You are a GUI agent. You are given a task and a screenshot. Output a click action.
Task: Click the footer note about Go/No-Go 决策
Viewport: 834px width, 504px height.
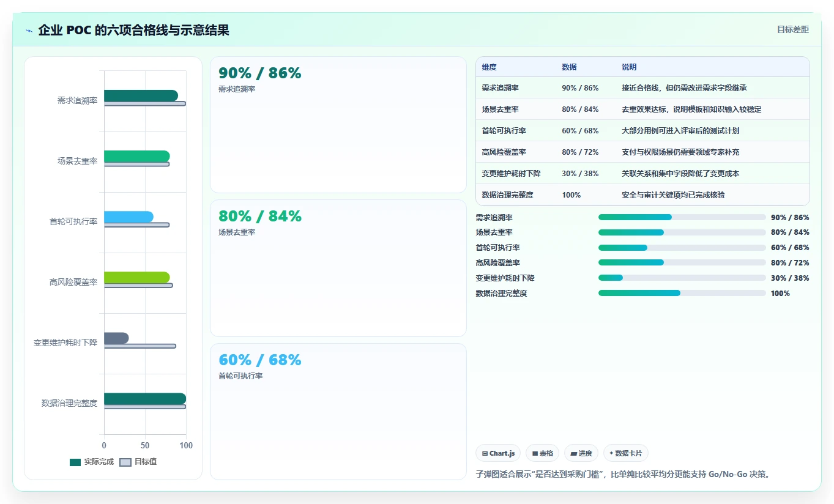point(622,474)
